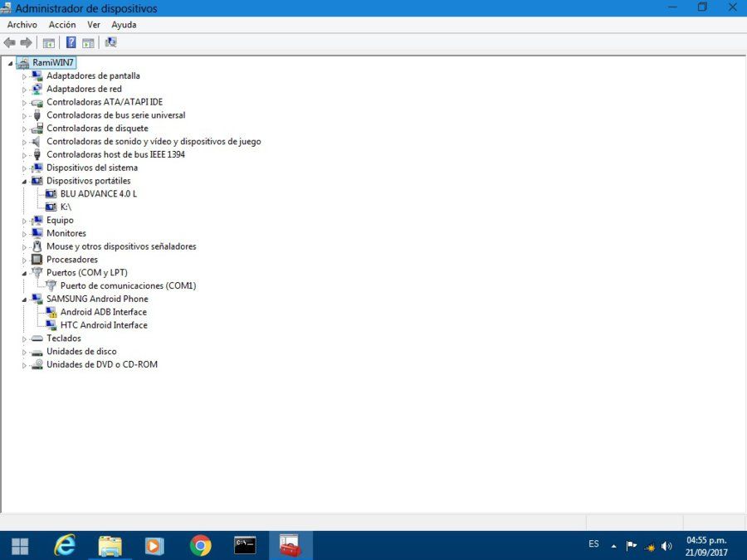Viewport: 747px width, 560px height.
Task: Open the media player taskbar icon
Action: pyautogui.click(x=154, y=546)
